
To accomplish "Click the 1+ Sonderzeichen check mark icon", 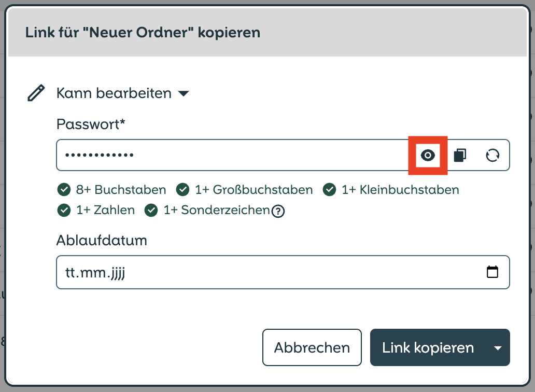I will pos(151,210).
